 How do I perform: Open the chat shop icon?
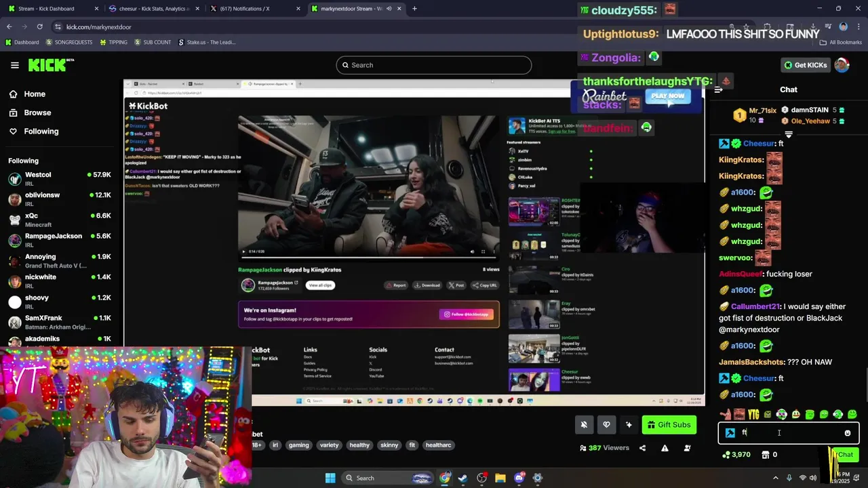766,455
